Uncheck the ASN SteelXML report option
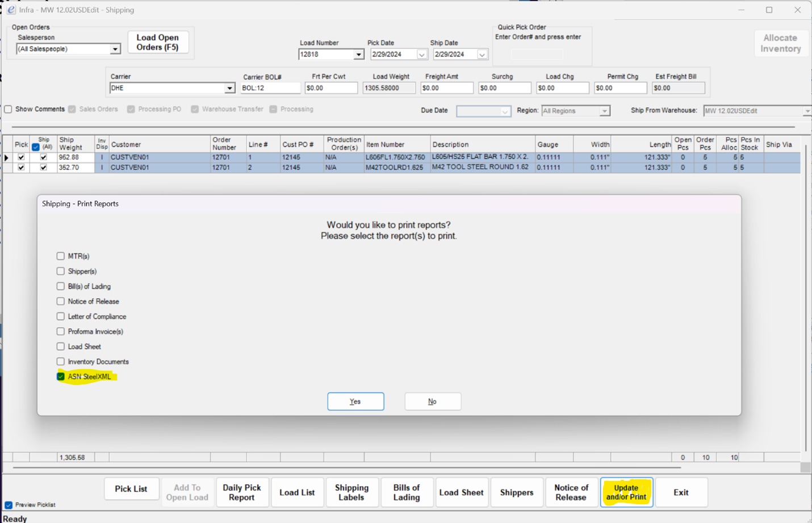The width and height of the screenshot is (812, 523). [x=60, y=376]
